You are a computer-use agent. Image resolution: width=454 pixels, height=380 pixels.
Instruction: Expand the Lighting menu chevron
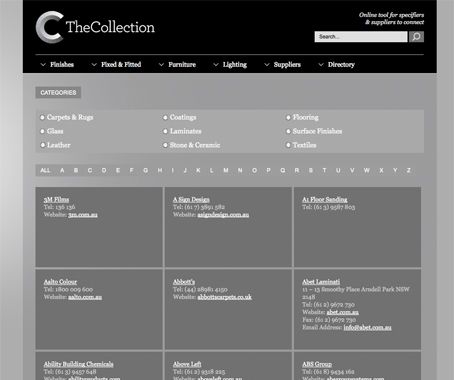[x=216, y=65]
